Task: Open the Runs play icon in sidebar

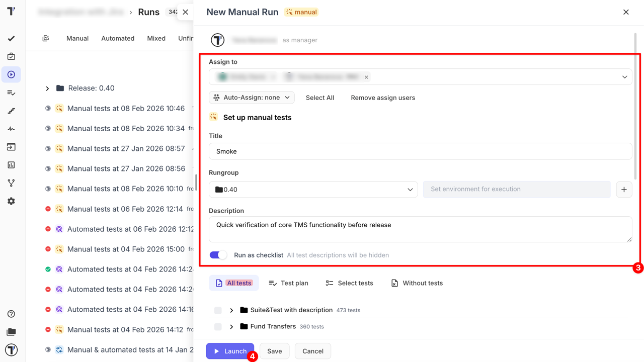Action: click(11, 74)
